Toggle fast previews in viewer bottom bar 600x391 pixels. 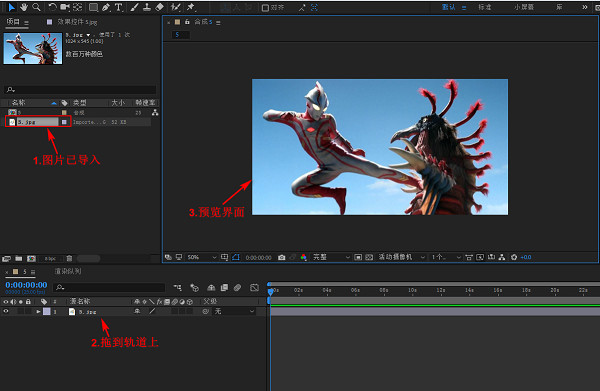tap(480, 257)
